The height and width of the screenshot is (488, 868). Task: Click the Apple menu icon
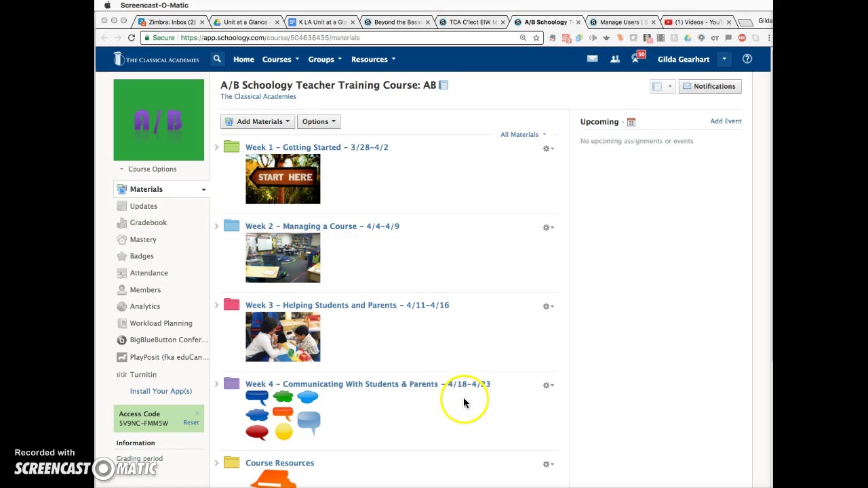pyautogui.click(x=107, y=5)
